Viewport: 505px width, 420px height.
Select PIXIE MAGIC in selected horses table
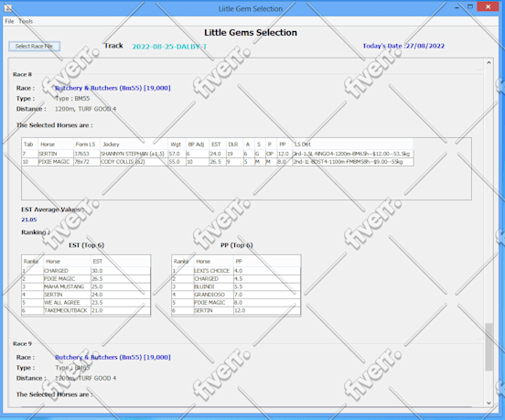click(x=56, y=162)
